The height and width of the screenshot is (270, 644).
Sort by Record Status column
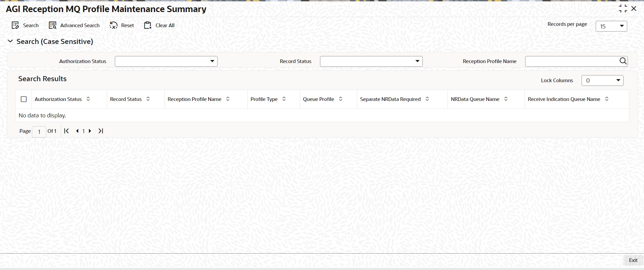coord(148,99)
